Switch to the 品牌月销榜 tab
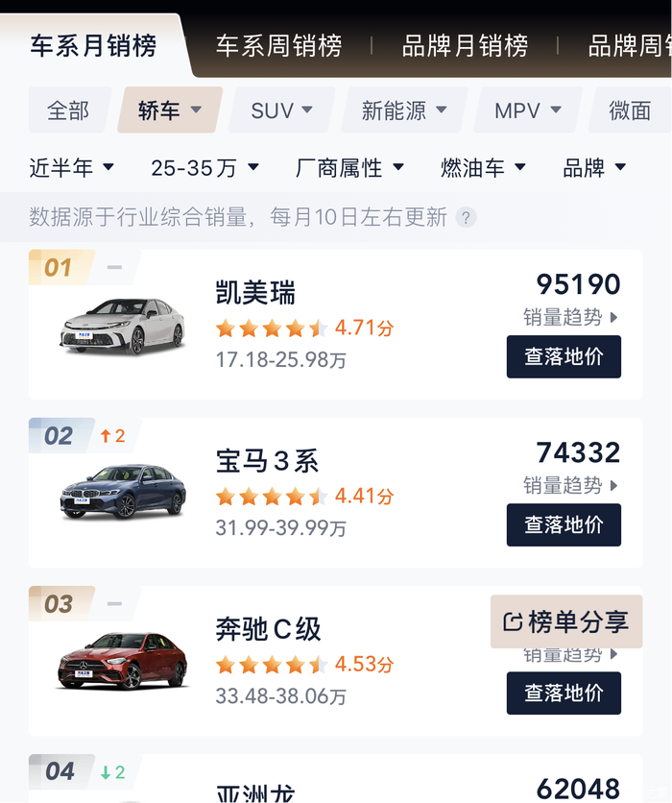 (465, 45)
